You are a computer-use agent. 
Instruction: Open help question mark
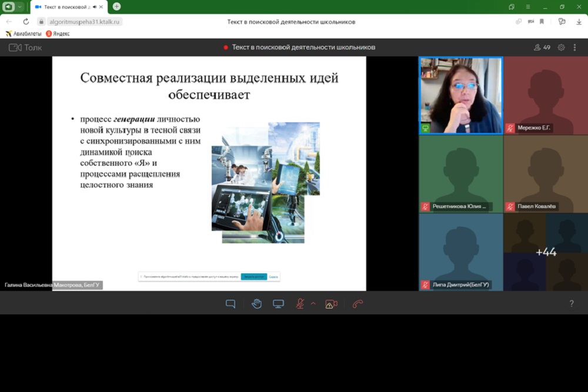(571, 304)
